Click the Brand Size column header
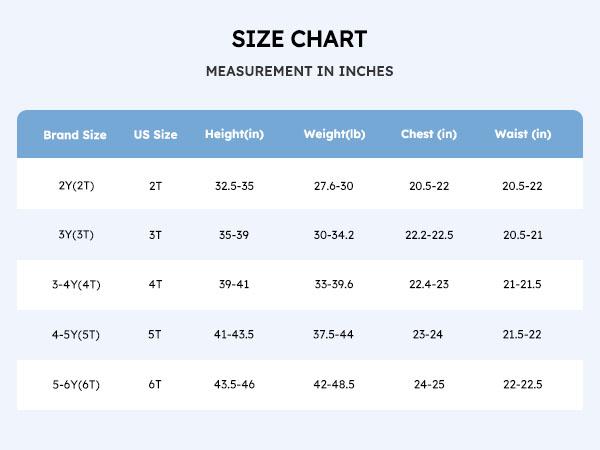This screenshot has width=600, height=450. 76,135
